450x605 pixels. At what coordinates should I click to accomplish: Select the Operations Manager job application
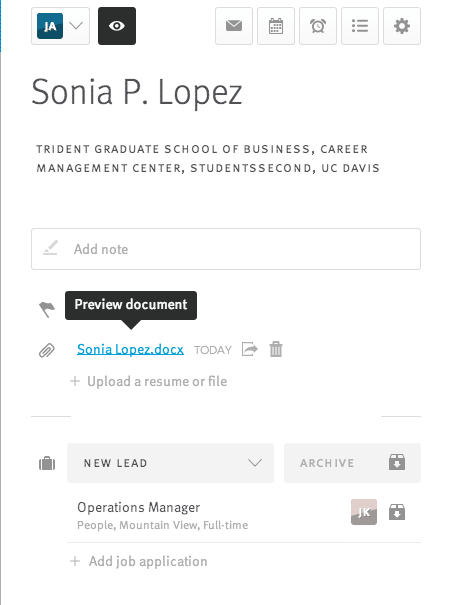[x=162, y=515]
